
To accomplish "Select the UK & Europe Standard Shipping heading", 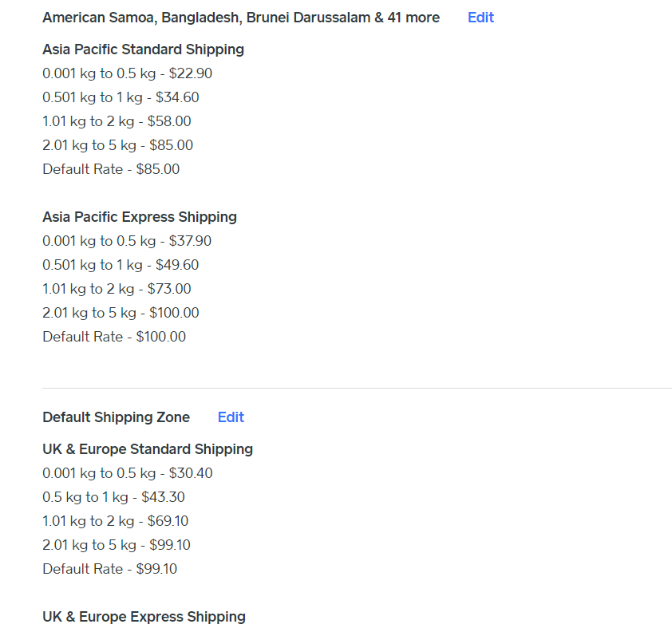I will tap(148, 449).
